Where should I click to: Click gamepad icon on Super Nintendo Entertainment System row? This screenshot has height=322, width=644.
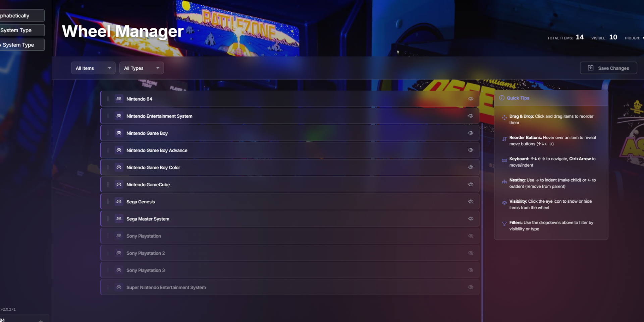click(x=119, y=287)
